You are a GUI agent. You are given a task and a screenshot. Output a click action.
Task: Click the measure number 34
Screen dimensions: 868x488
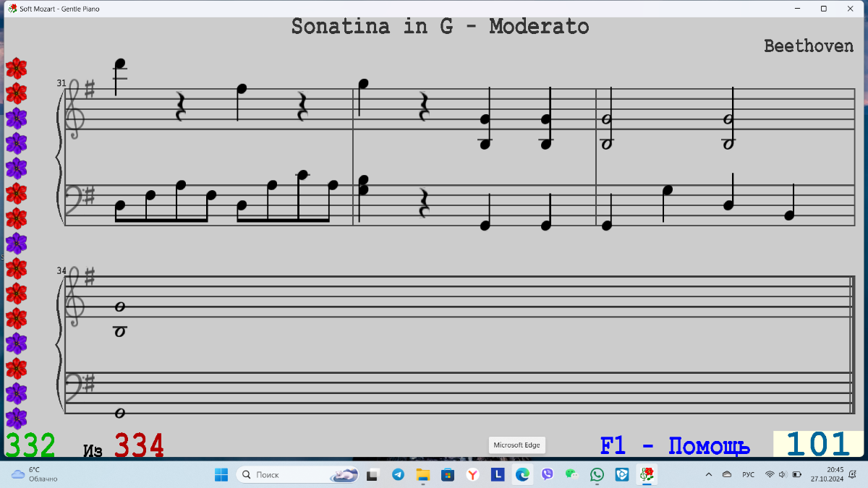pos(61,271)
